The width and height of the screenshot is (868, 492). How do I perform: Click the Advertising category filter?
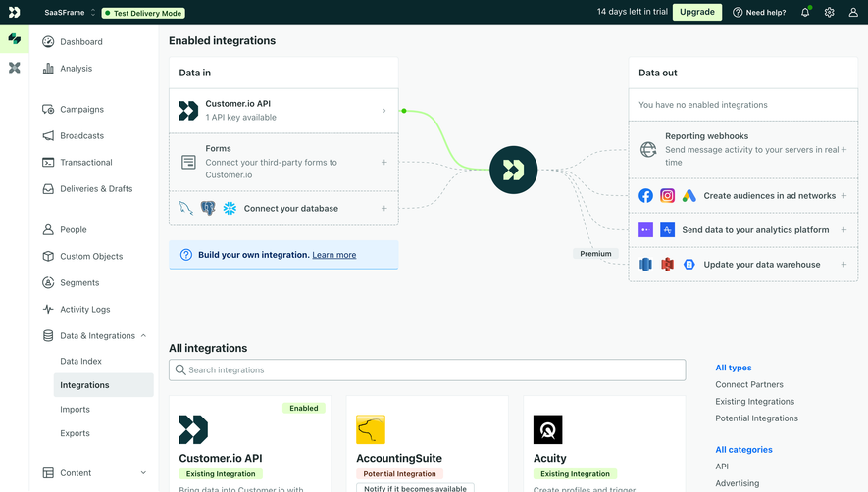coord(737,483)
